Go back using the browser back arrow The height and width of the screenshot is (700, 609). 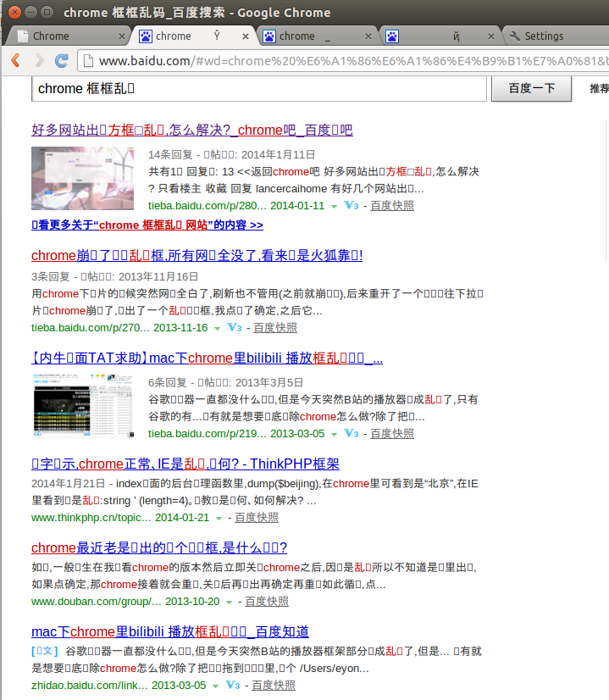[15, 60]
